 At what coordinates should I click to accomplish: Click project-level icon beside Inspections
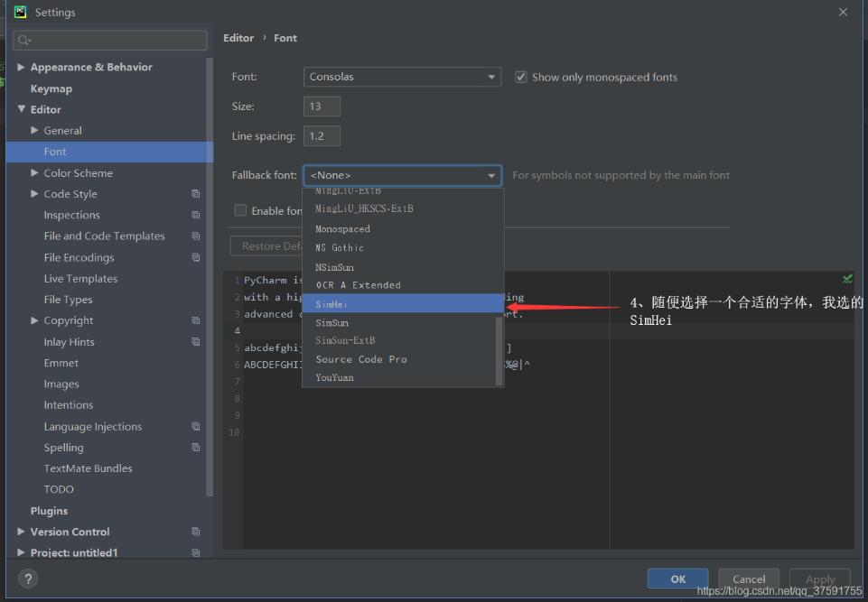pyautogui.click(x=196, y=215)
